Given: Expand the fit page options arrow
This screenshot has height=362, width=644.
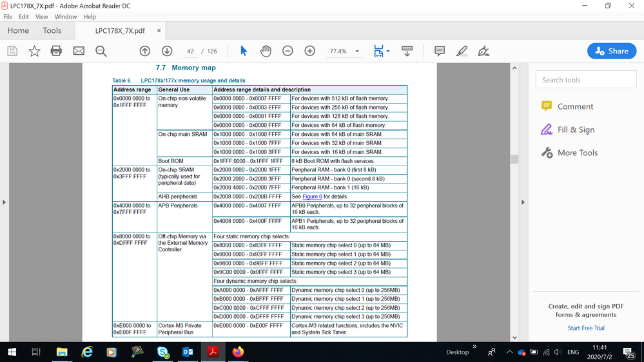Looking at the screenshot, I should coord(388,52).
